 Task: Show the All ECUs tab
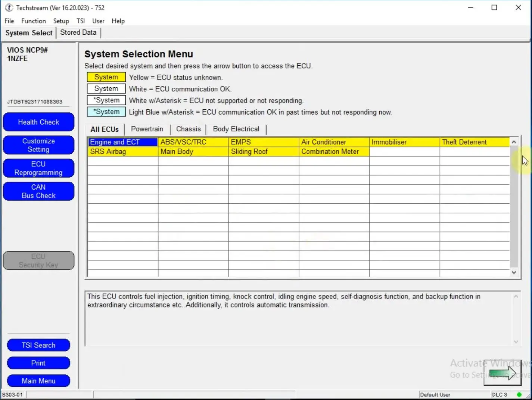(x=105, y=129)
